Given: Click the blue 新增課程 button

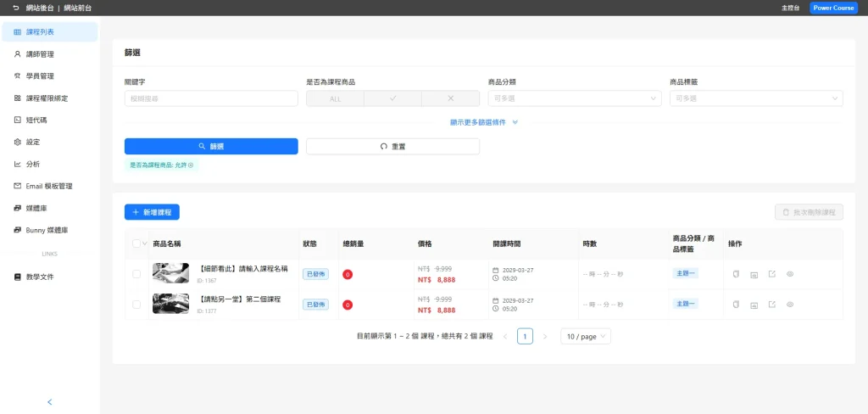Looking at the screenshot, I should (x=152, y=212).
